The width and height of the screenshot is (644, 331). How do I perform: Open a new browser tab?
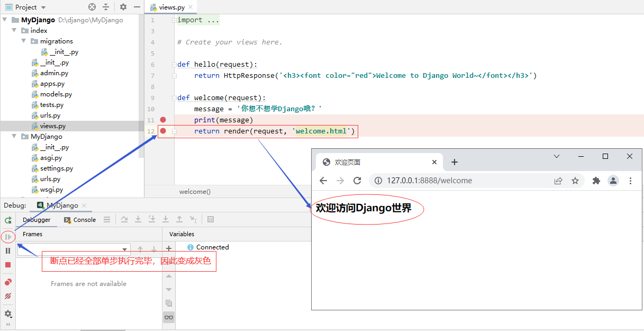point(454,162)
